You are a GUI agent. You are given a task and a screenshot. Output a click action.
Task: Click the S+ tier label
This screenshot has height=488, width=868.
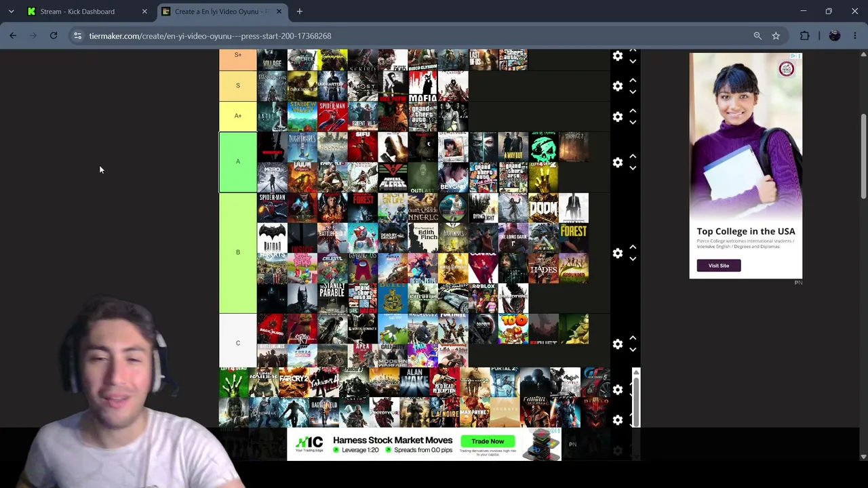tap(238, 59)
